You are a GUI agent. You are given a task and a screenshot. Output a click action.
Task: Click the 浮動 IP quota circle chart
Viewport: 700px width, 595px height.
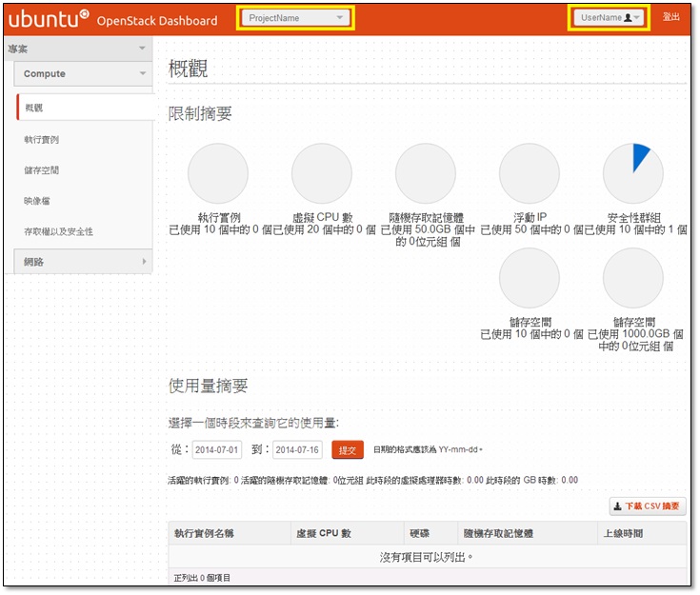(530, 174)
